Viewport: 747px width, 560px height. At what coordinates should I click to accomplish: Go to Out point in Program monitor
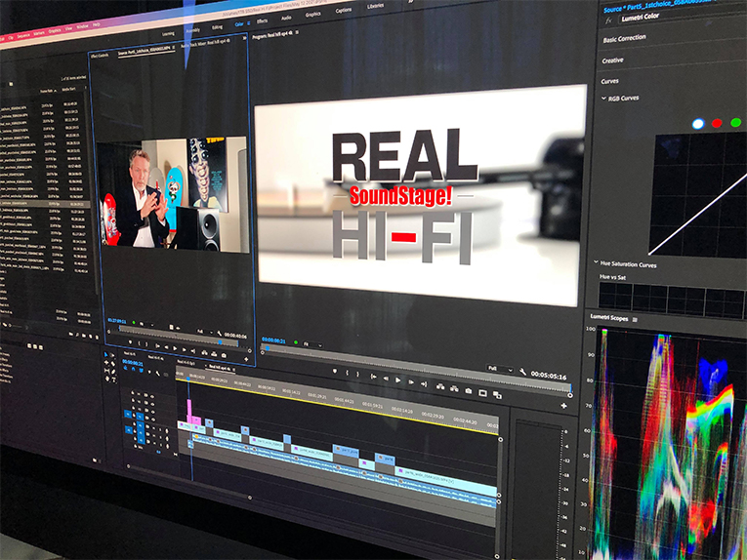[x=424, y=384]
